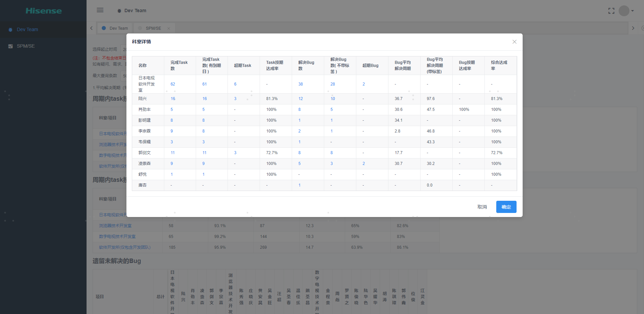Click 陆兴's completed task count 16
This screenshot has width=644, height=314.
(x=173, y=99)
